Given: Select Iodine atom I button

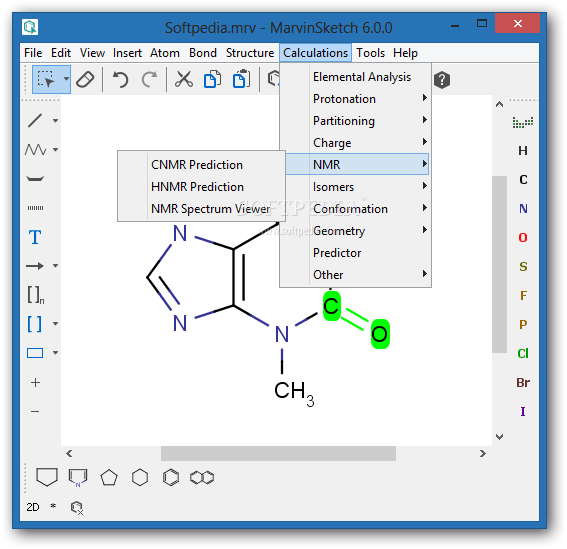Looking at the screenshot, I should coord(523,411).
